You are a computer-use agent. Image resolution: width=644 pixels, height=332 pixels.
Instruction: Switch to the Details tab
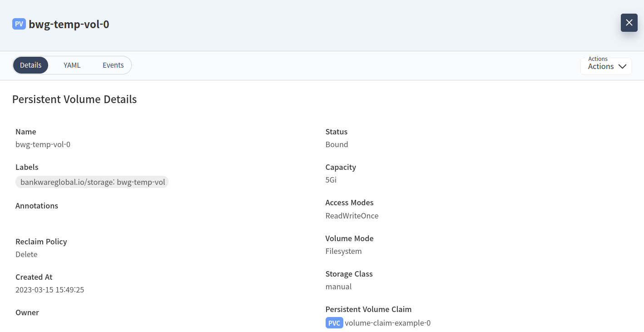(30, 65)
